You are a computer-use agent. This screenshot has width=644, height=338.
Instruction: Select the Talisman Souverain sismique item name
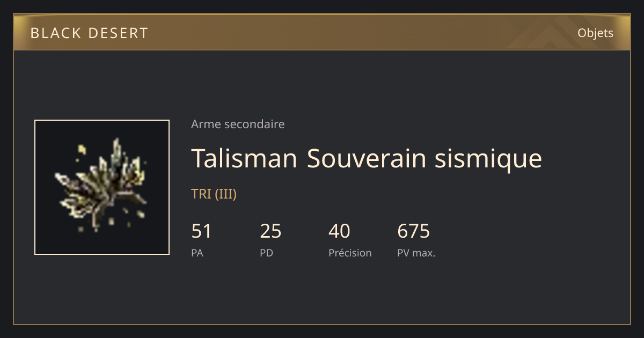[367, 159]
